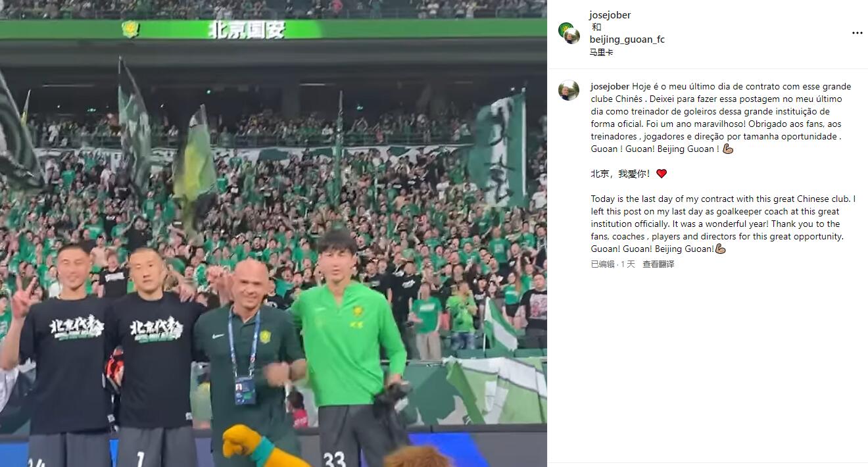868x467 pixels.
Task: Click the video to pause playback
Action: (x=274, y=233)
